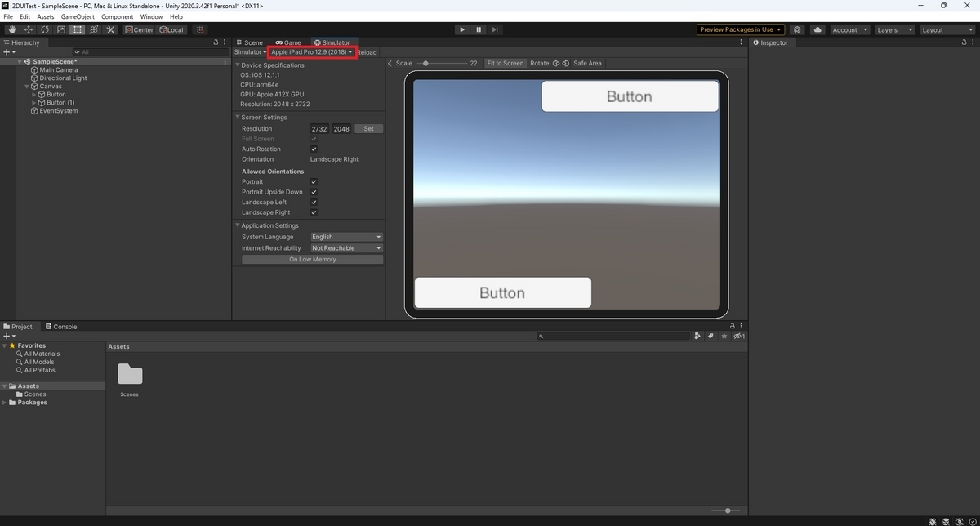Open the Assets menu
Viewport: 980px width, 526px height.
(x=46, y=16)
